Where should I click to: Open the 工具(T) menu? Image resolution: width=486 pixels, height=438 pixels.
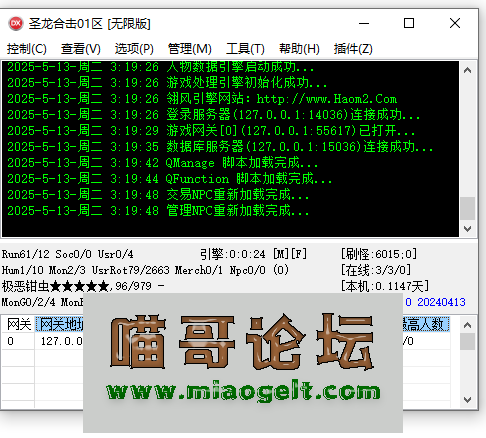pyautogui.click(x=245, y=49)
